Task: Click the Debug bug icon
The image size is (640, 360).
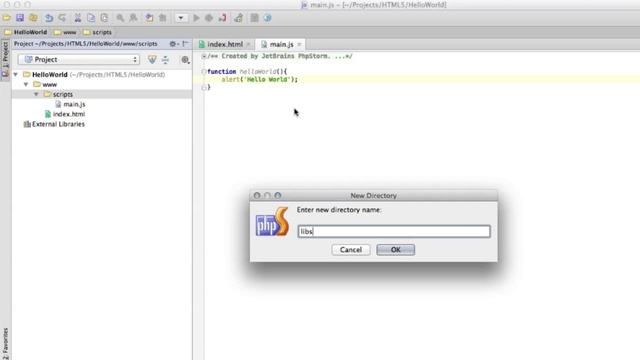Action: (209, 18)
